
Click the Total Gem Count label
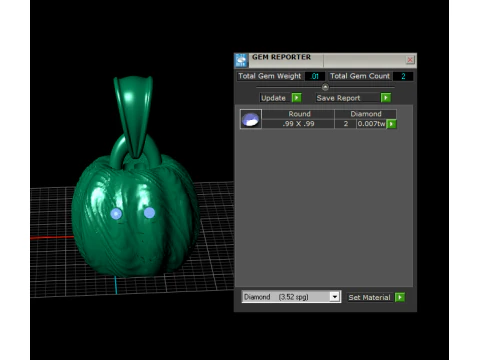(360, 76)
